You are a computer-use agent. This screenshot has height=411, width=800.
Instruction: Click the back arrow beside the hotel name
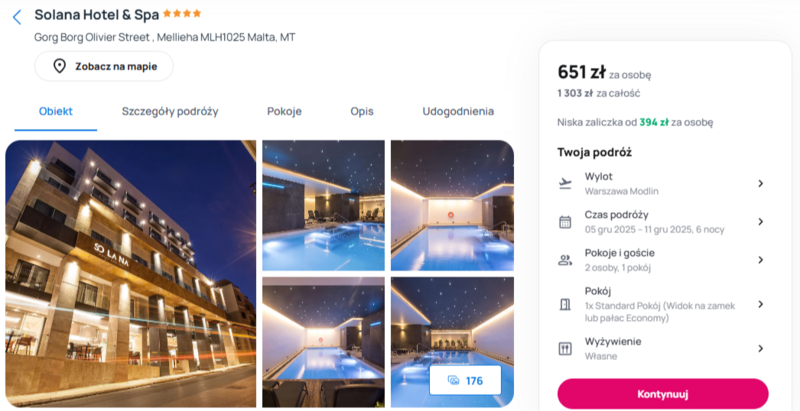[17, 17]
